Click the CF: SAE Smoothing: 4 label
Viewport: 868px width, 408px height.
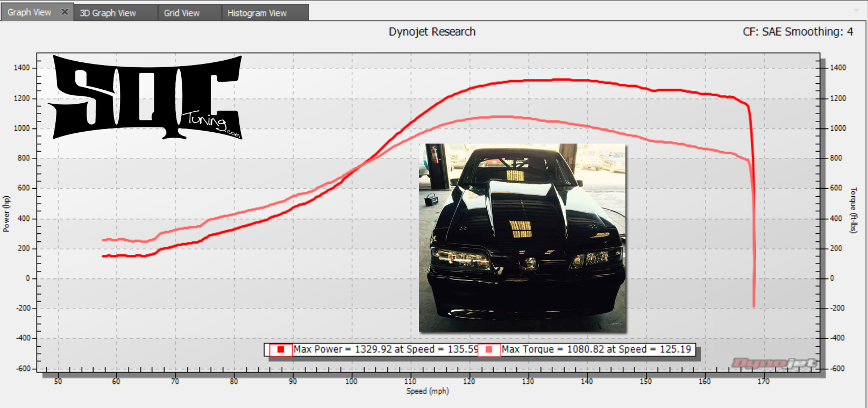pyautogui.click(x=798, y=32)
